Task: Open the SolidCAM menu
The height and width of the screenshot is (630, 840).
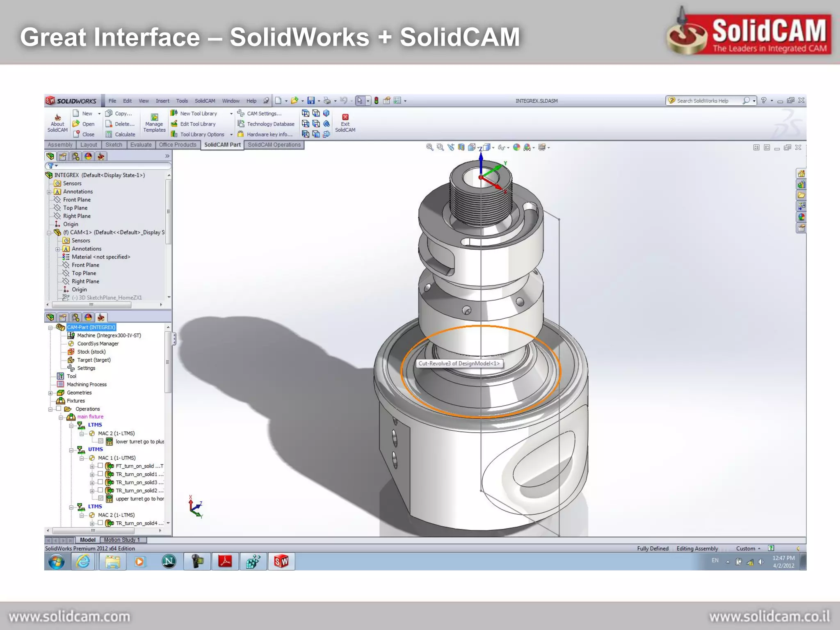Action: (x=205, y=101)
